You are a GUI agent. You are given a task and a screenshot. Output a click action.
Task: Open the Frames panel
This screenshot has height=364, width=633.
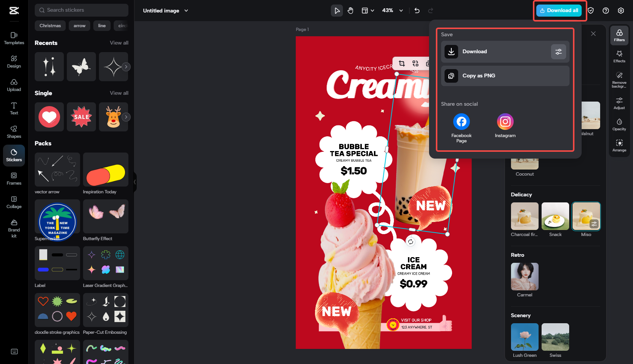tap(14, 179)
